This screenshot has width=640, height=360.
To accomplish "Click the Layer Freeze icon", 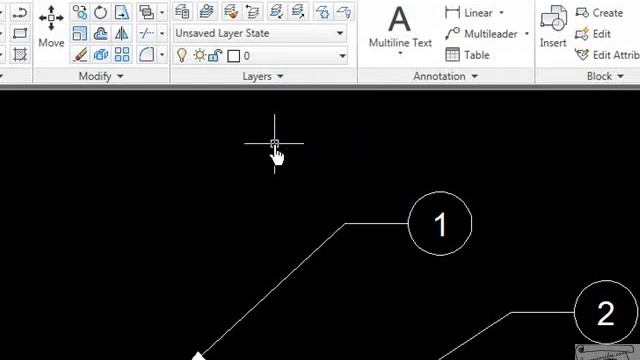I will [322, 12].
